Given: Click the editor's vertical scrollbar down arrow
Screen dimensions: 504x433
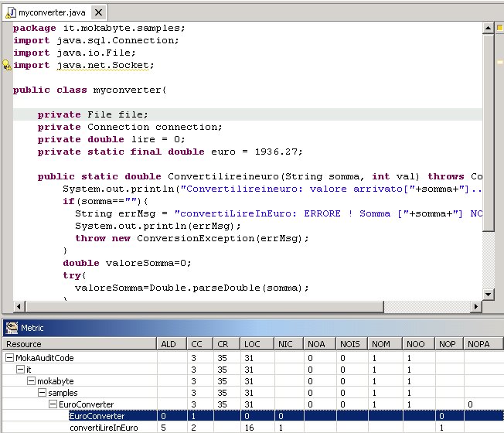Looking at the screenshot, I should tap(489, 294).
